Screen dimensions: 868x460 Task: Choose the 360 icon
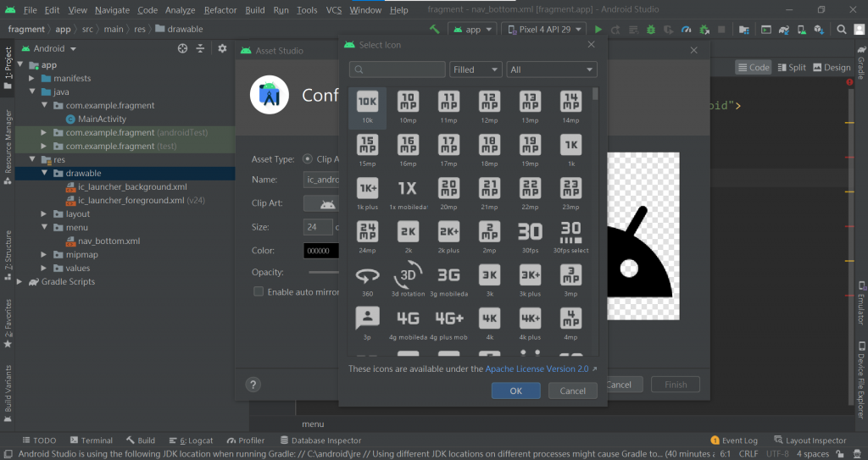368,281
